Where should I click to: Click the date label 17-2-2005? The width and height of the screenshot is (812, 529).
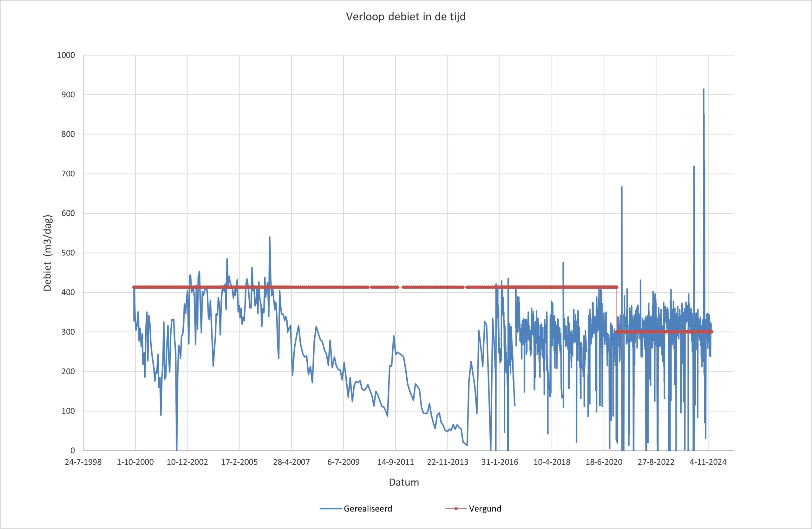239,462
